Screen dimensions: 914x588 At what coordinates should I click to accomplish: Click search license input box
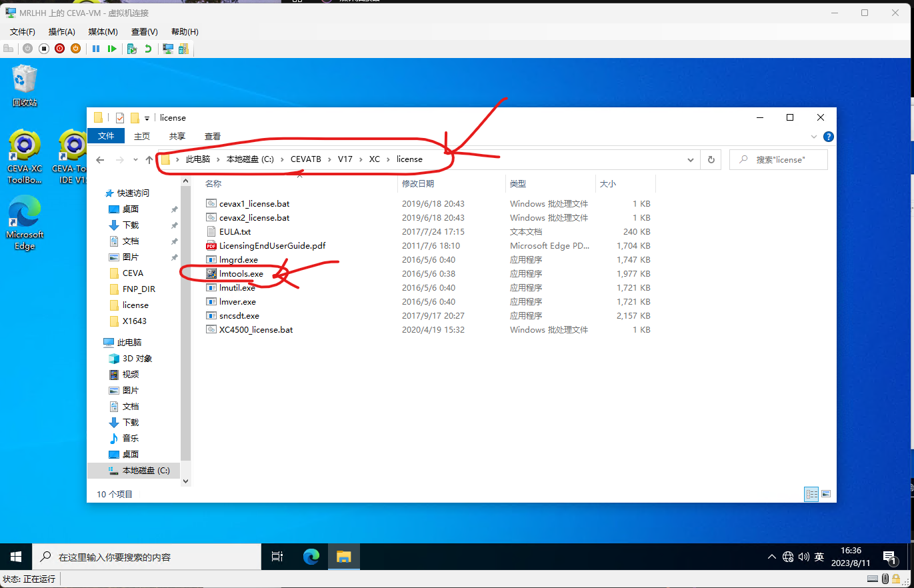pyautogui.click(x=778, y=160)
